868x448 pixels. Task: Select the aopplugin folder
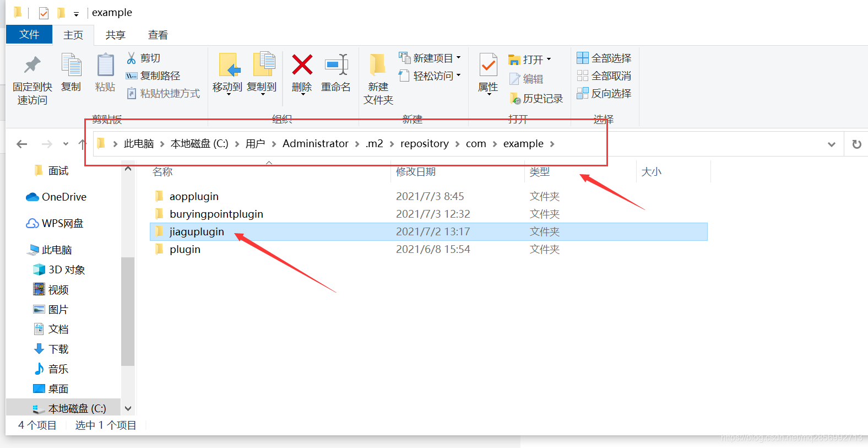194,196
